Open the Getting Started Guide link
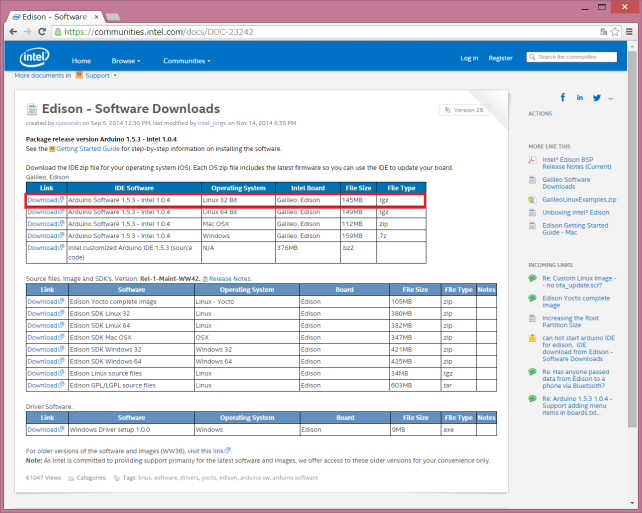642x513 pixels. 88,147
